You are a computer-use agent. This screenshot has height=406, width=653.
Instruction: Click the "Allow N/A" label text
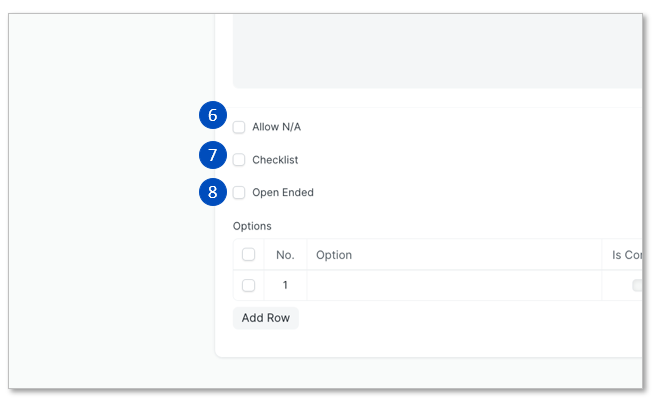tap(276, 128)
